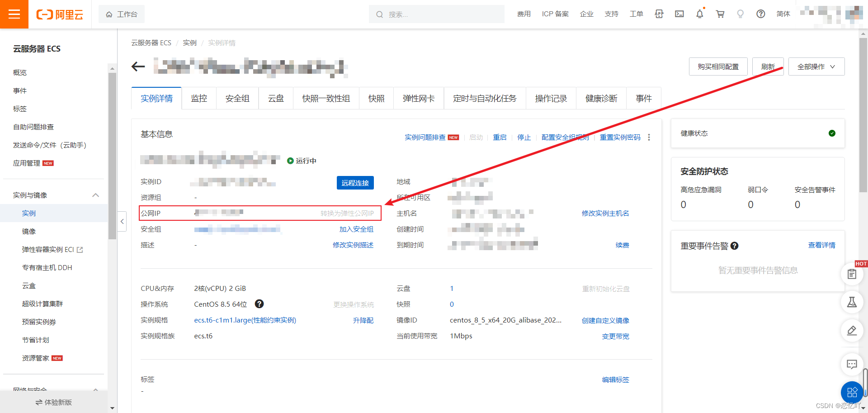Open the 操作记录 tab
The image size is (868, 413).
[x=551, y=98]
